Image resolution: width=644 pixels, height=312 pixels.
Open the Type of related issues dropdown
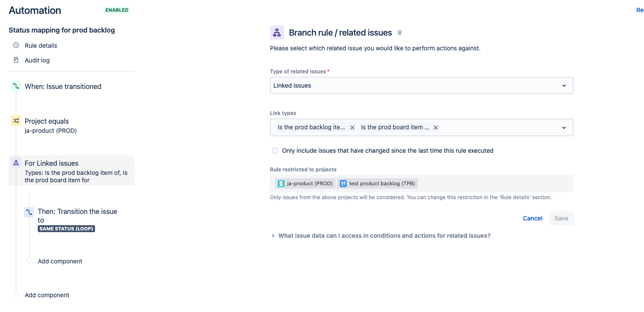coord(421,85)
